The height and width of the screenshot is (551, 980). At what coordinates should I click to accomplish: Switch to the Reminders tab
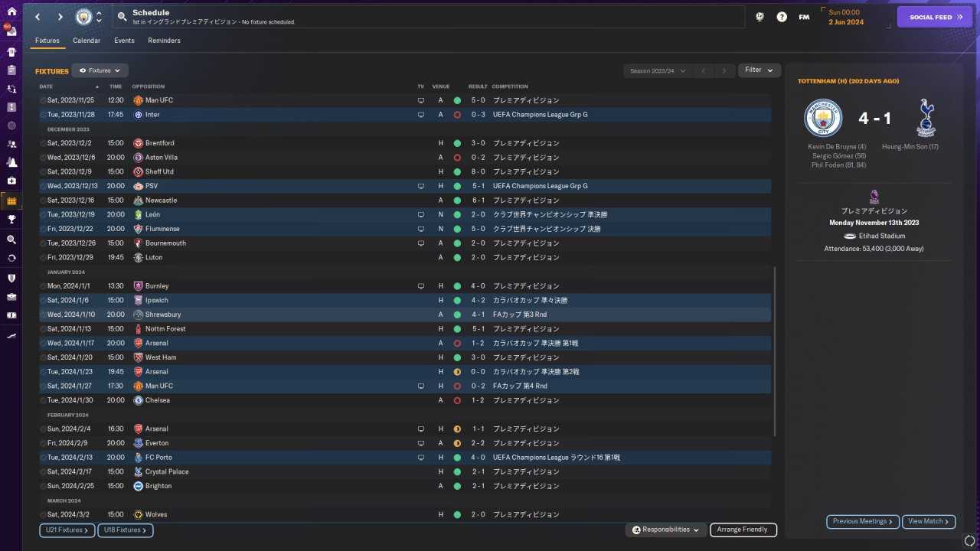(164, 41)
